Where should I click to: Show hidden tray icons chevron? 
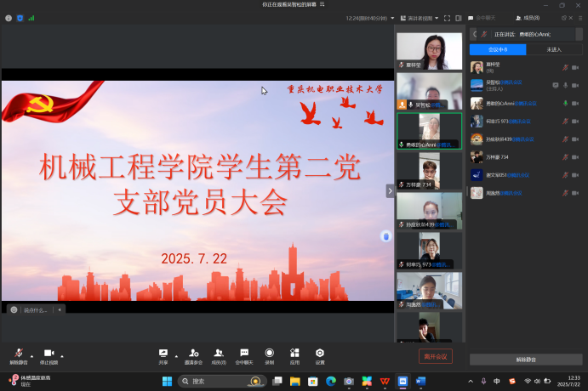471,382
